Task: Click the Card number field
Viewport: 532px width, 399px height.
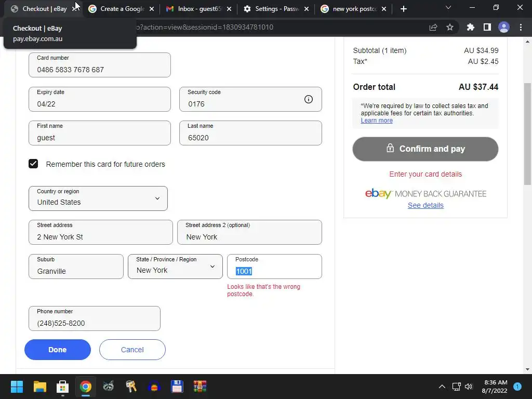Action: pos(100,65)
